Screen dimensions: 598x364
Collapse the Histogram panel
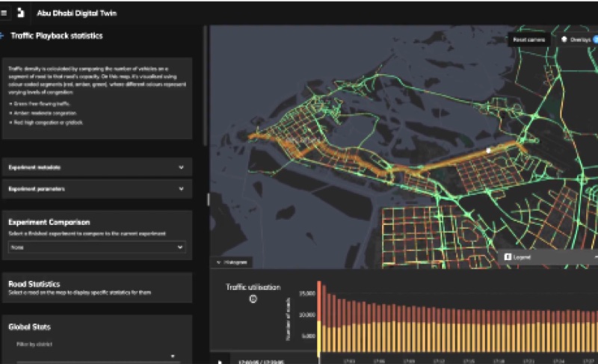218,262
